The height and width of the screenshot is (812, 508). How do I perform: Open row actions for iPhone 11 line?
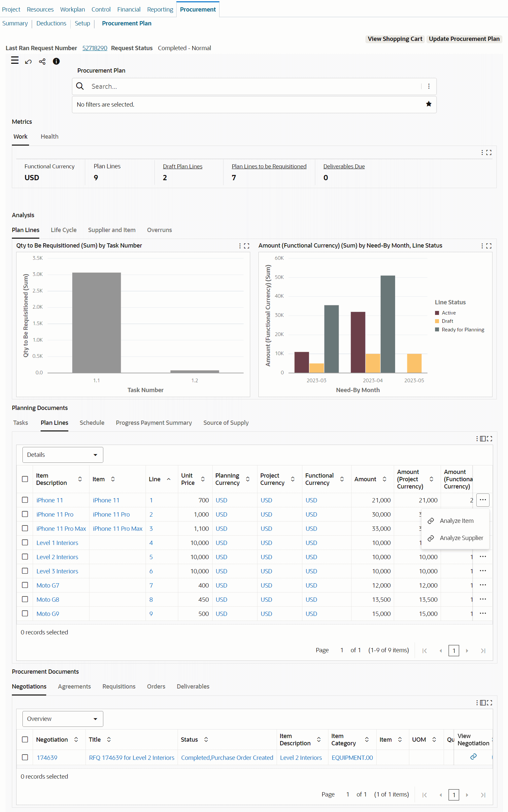click(x=483, y=500)
